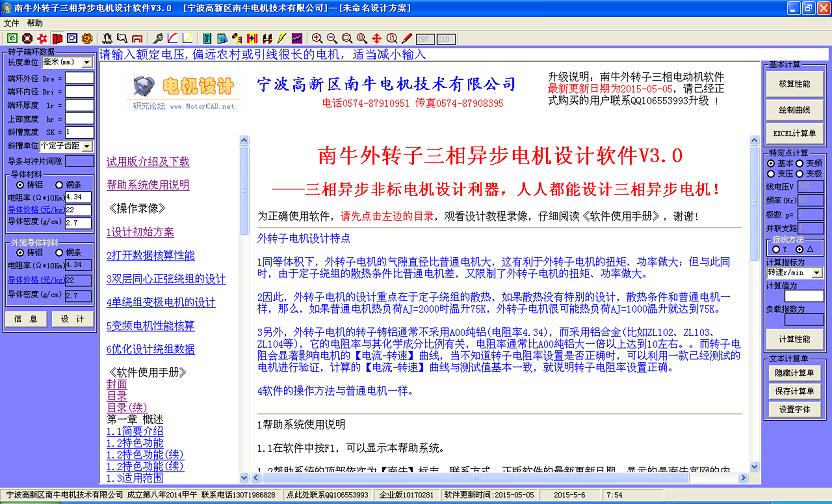
Task: Open the 转速r/min dropdown list
Action: pyautogui.click(x=819, y=271)
